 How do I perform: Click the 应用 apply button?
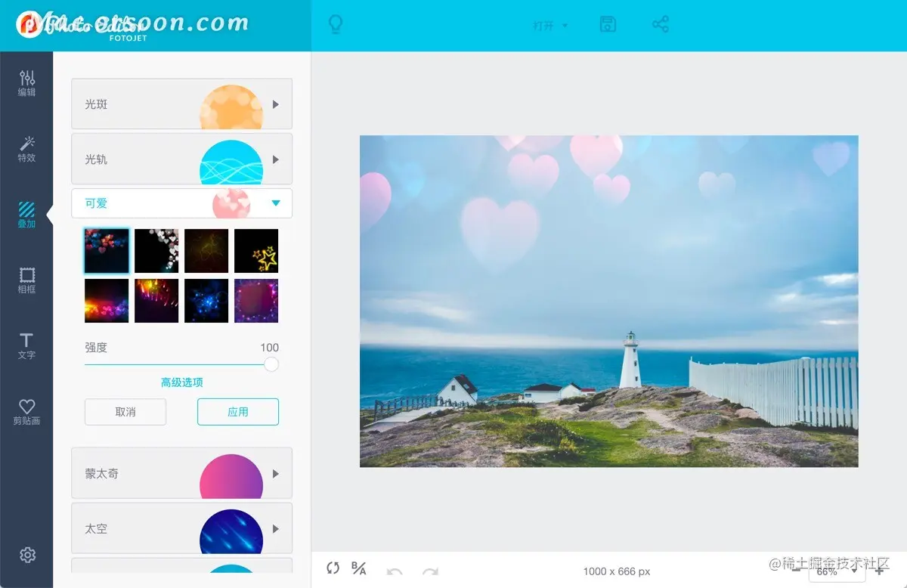pyautogui.click(x=238, y=412)
